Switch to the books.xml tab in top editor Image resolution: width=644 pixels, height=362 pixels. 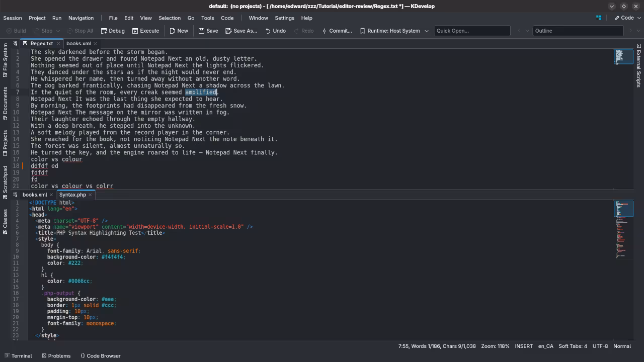pyautogui.click(x=78, y=43)
